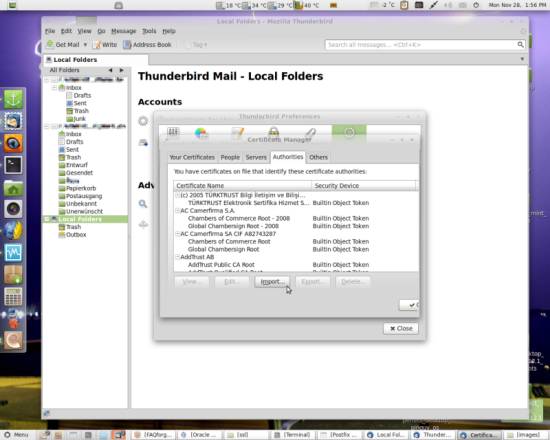Select the Gesendet folder
This screenshot has width=550, height=440.
79,173
